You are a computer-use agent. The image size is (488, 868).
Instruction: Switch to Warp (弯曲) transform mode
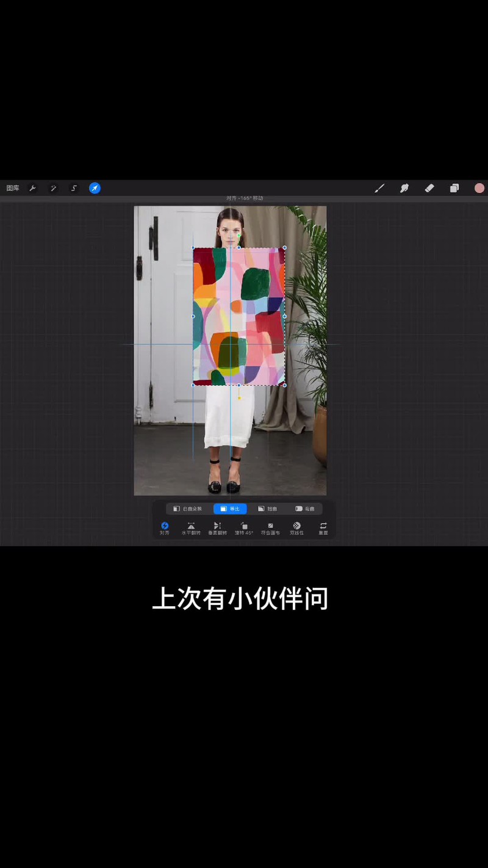pos(305,508)
